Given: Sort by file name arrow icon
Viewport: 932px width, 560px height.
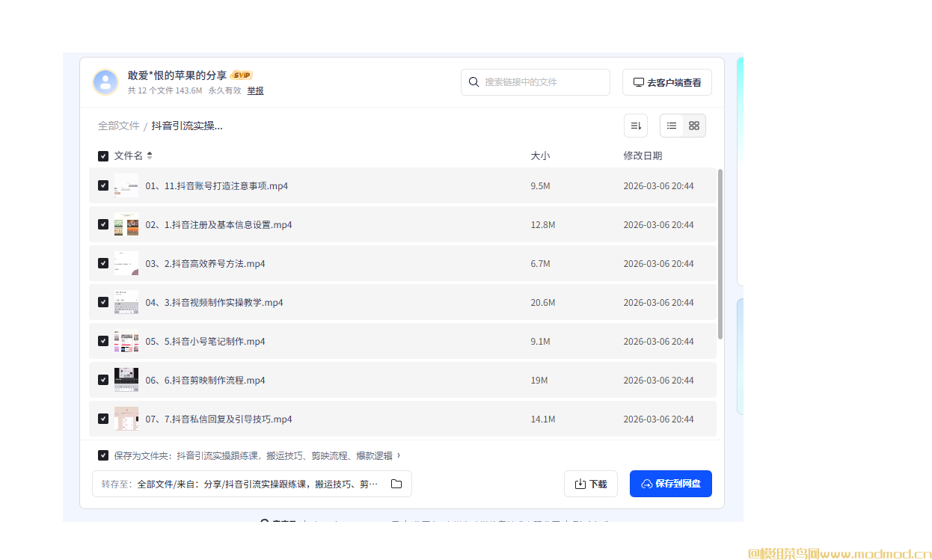Looking at the screenshot, I should [150, 156].
